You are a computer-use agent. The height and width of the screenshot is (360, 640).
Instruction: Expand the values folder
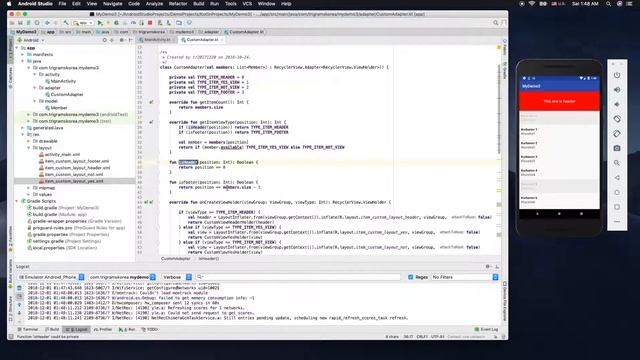click(x=29, y=195)
